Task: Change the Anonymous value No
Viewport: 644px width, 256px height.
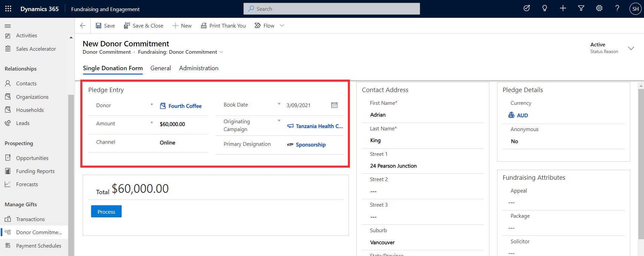Action: (x=514, y=141)
